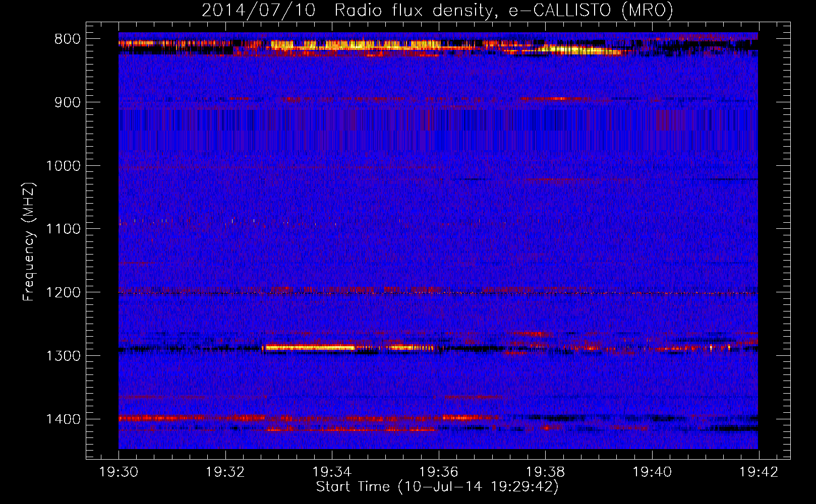Click the 1400 frequency tick label

point(63,419)
